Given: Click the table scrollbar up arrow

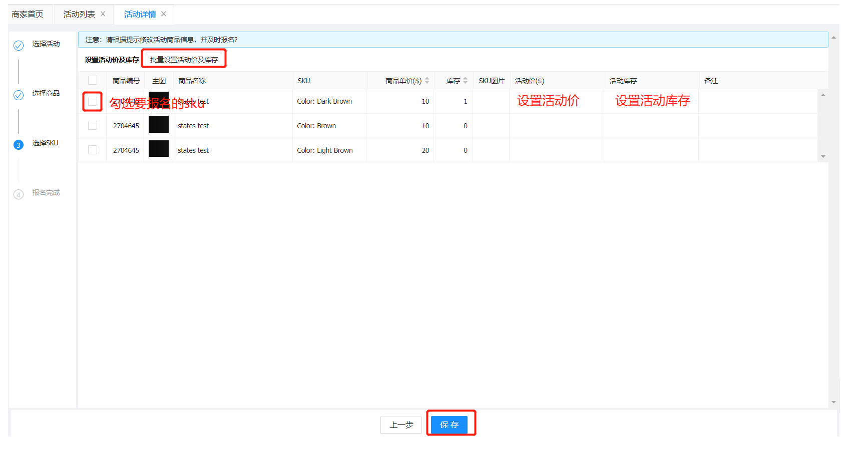Looking at the screenshot, I should pos(823,95).
